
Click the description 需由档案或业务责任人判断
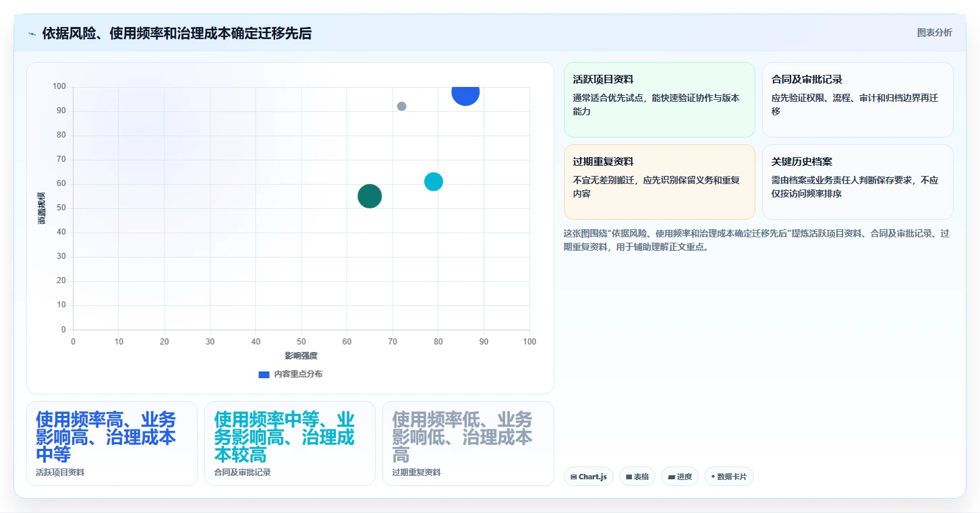coord(855,187)
